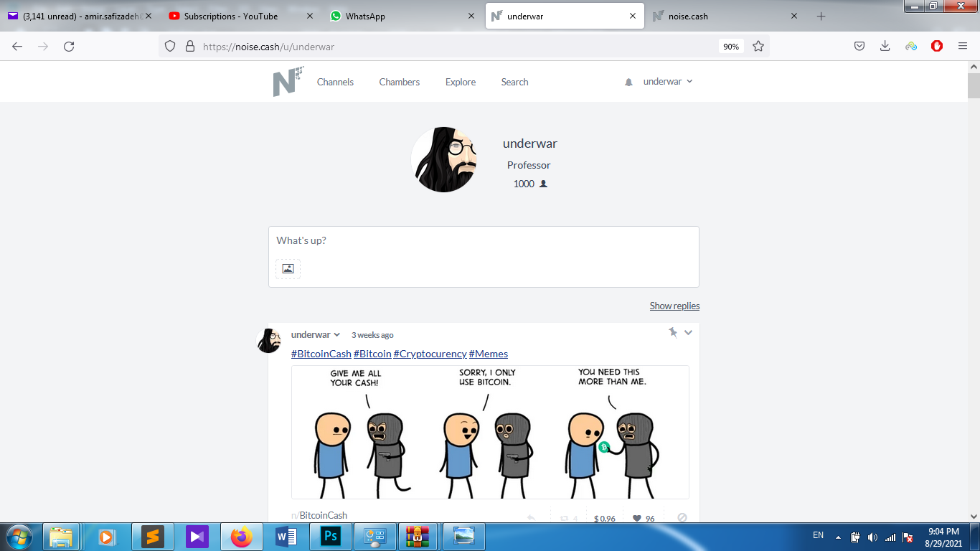Click the EN language indicator
The height and width of the screenshot is (551, 980).
click(818, 535)
